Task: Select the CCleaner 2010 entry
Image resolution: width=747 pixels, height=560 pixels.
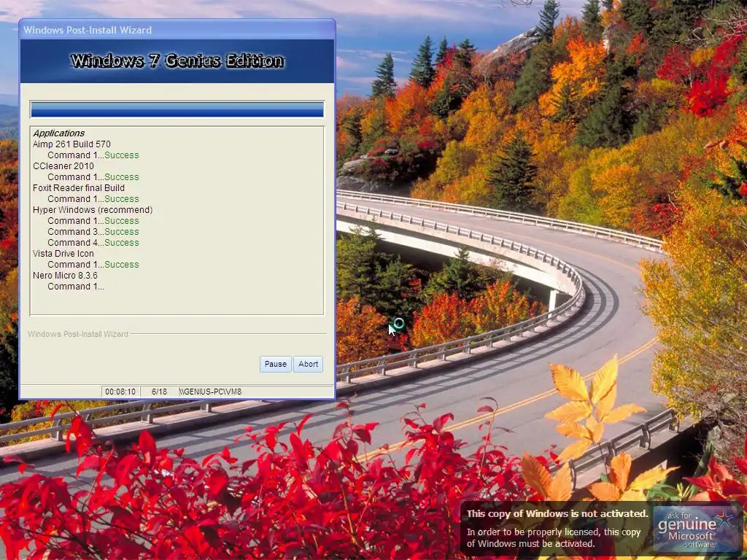Action: [63, 166]
